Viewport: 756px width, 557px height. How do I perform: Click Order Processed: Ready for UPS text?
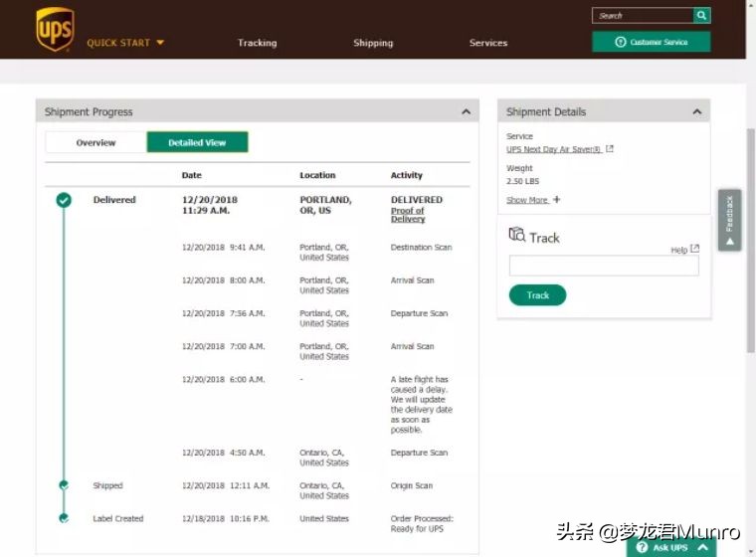click(x=422, y=524)
